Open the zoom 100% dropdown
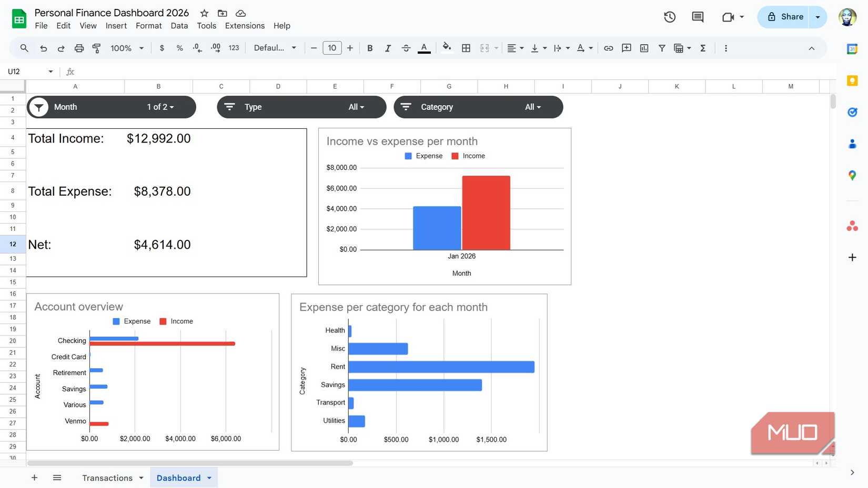 point(127,48)
